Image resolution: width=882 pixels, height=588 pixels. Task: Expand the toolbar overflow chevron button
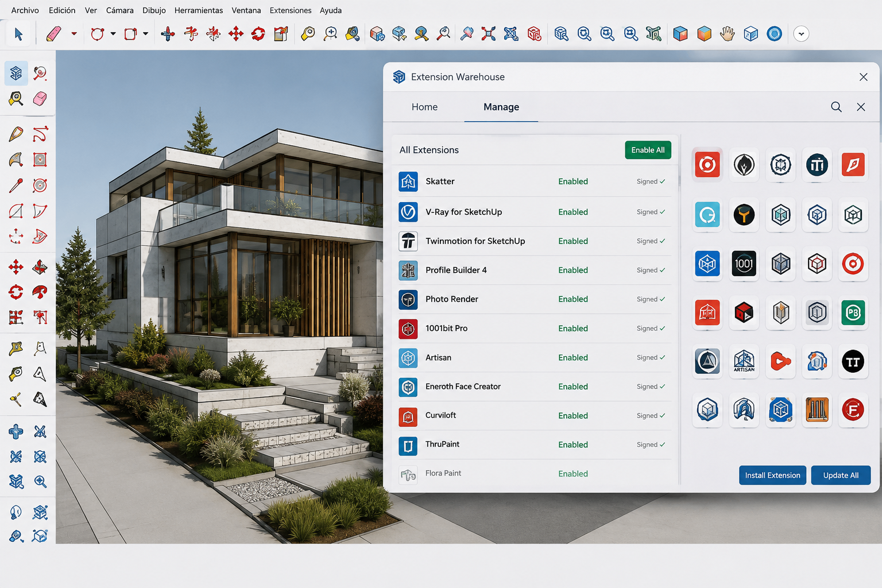801,34
